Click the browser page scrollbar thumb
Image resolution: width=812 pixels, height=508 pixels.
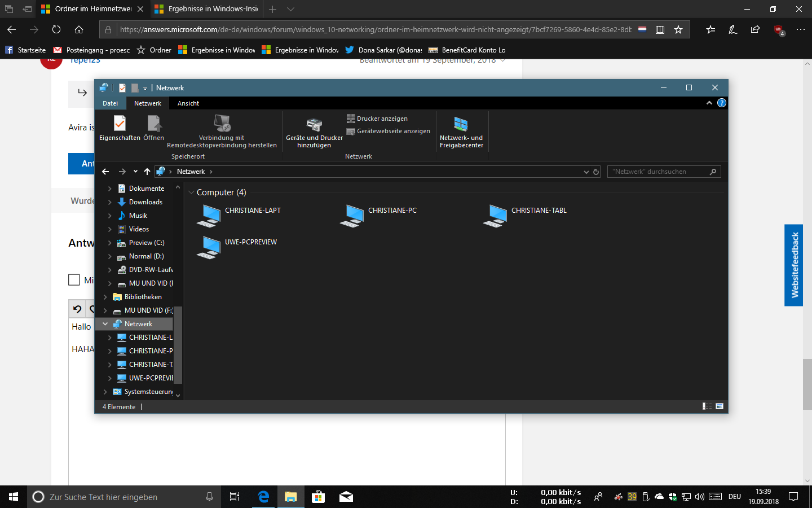[x=807, y=384]
